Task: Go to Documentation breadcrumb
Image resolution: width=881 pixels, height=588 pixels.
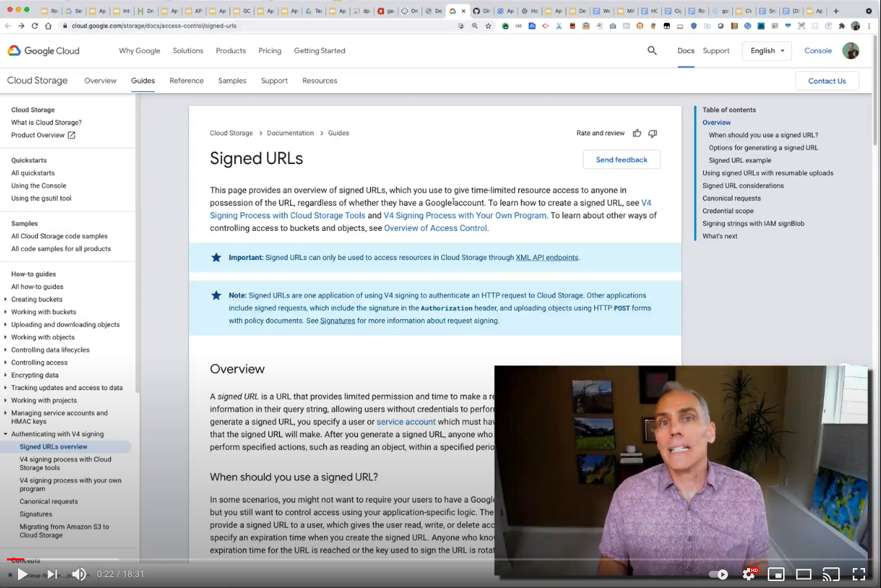Action: [x=290, y=133]
